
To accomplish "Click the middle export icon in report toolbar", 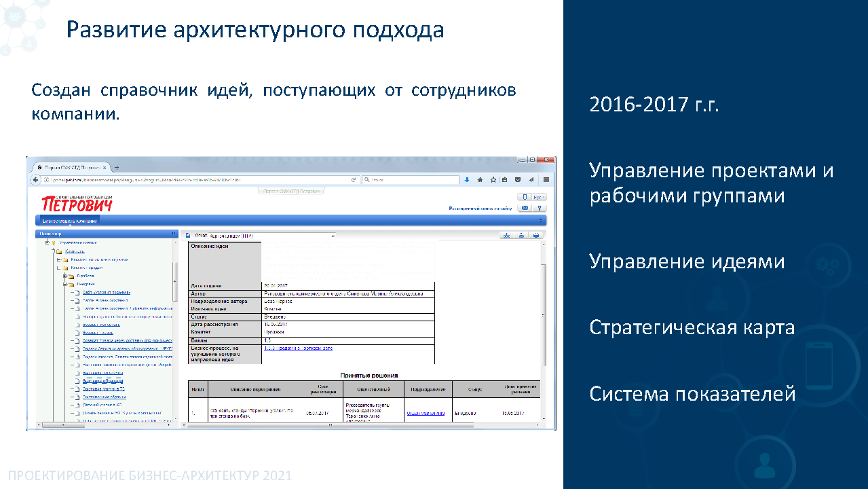I will pos(521,236).
